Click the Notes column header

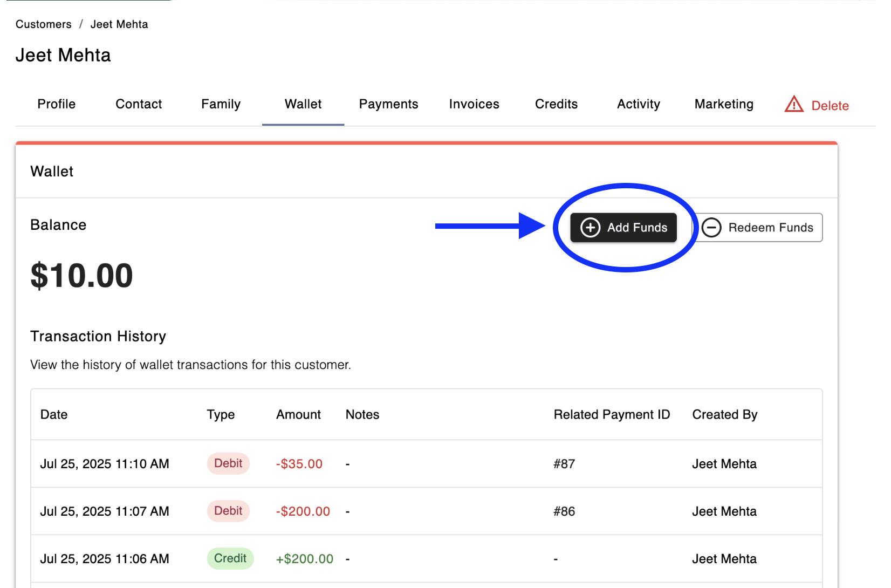click(362, 414)
